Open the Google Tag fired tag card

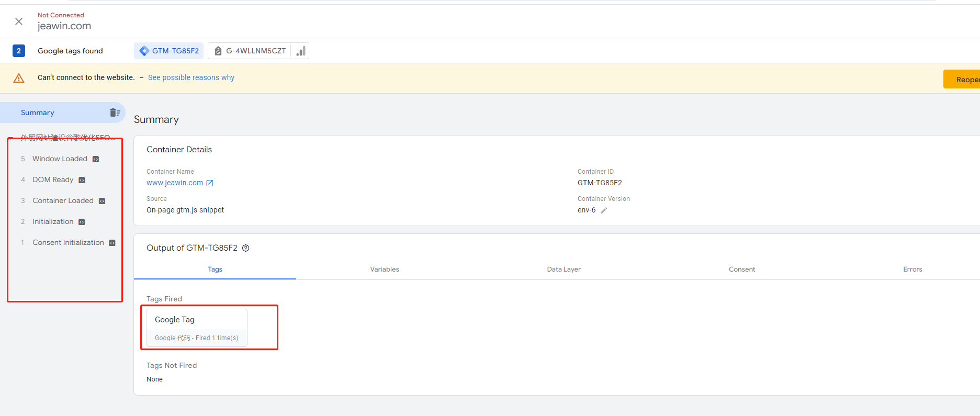click(x=197, y=328)
